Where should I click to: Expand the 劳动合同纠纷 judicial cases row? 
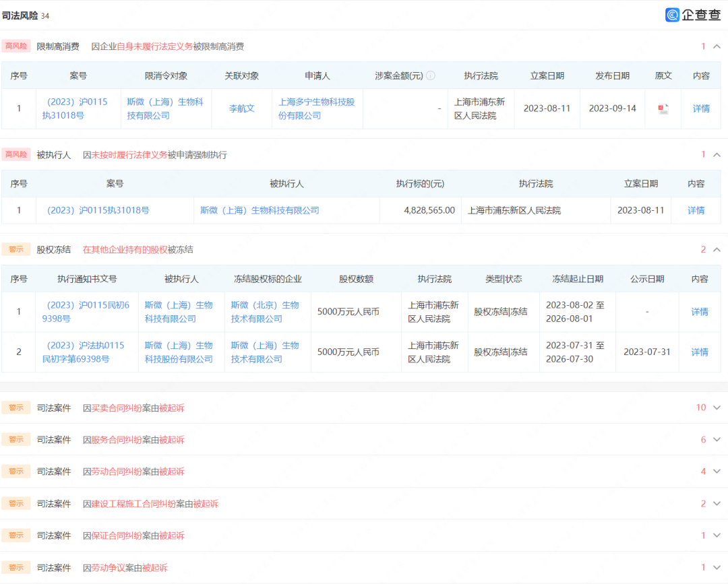716,472
